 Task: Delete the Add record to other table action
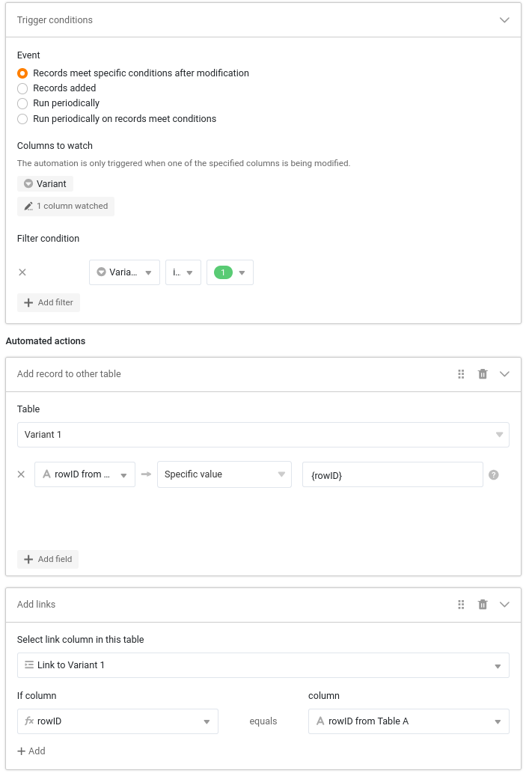(483, 374)
